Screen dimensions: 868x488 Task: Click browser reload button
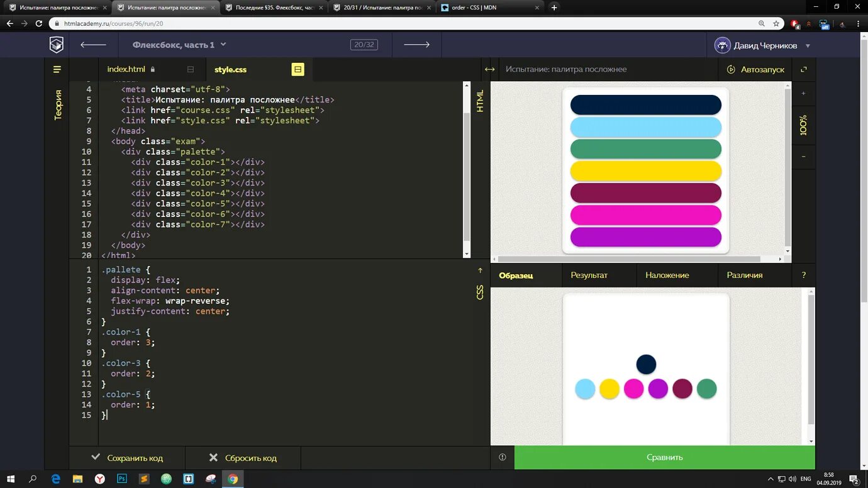pyautogui.click(x=39, y=23)
